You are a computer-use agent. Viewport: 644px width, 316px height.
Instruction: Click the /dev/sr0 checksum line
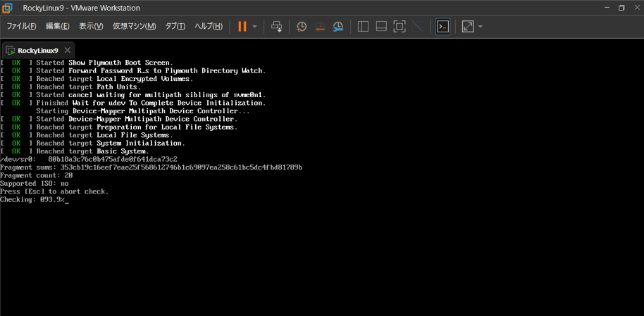[89, 159]
